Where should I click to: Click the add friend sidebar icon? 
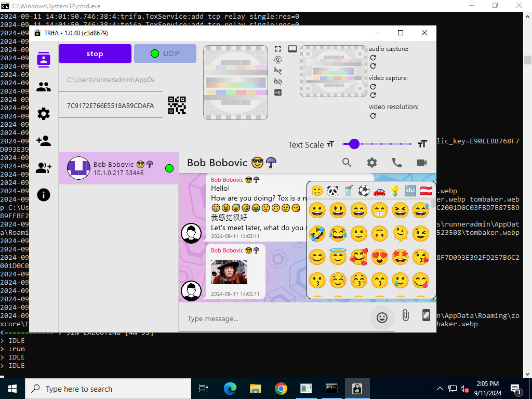44,141
